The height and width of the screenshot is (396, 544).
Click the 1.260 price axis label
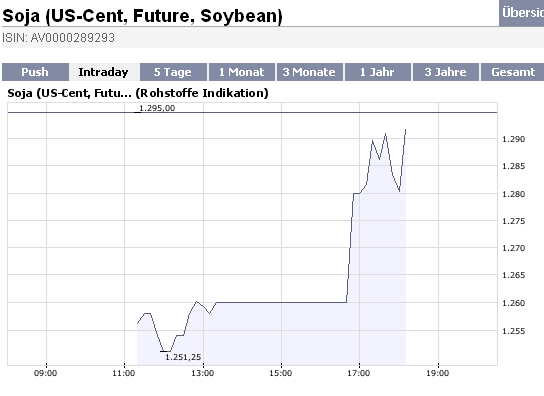(513, 303)
